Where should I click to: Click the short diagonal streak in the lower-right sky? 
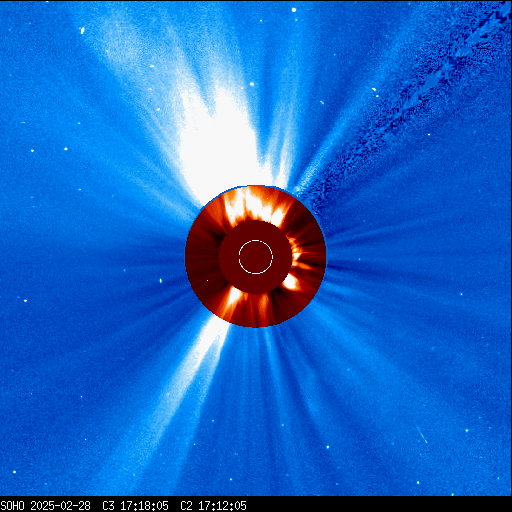[422, 435]
